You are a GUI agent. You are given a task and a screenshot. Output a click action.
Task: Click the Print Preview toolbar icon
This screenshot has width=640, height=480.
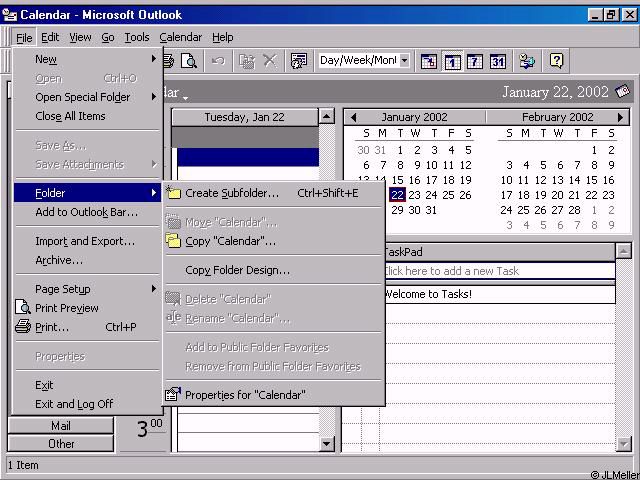189,61
